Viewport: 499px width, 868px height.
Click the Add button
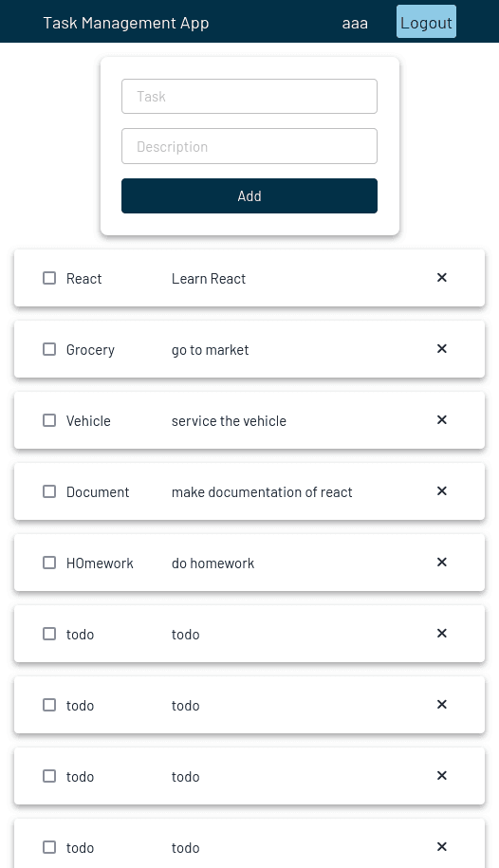pos(249,196)
